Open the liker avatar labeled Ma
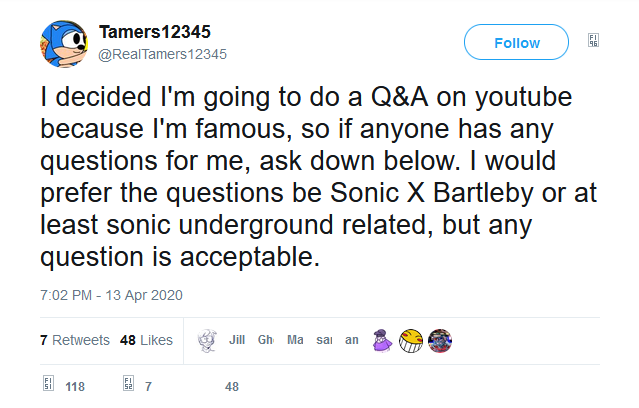Viewport: 639px width, 408px height. (295, 340)
